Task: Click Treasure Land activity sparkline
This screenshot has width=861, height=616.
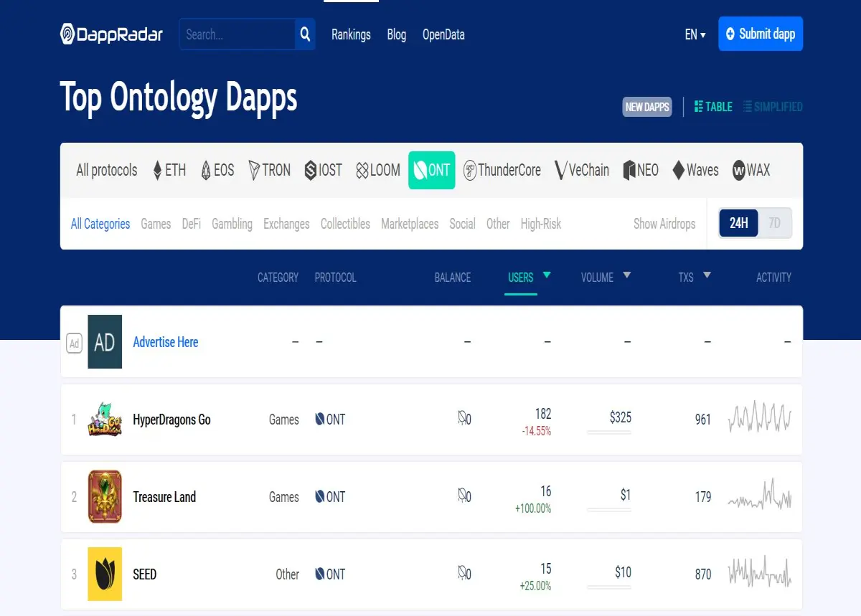Action: [760, 495]
